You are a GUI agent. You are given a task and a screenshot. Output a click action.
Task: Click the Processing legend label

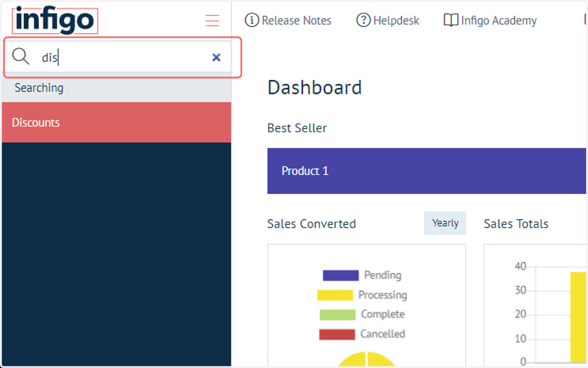coord(383,295)
